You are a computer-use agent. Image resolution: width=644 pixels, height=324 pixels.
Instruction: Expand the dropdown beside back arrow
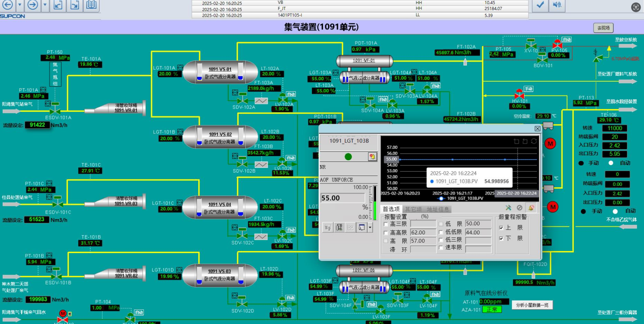(x=20, y=5)
